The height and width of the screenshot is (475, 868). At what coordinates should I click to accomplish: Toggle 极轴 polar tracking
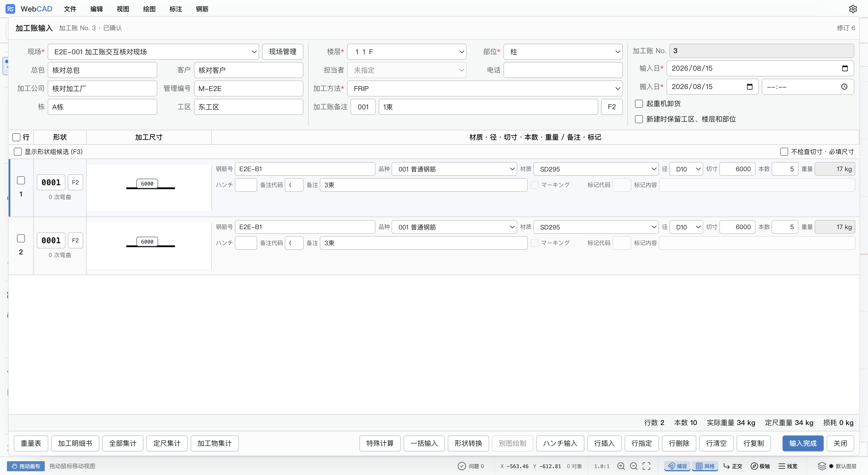(760, 466)
